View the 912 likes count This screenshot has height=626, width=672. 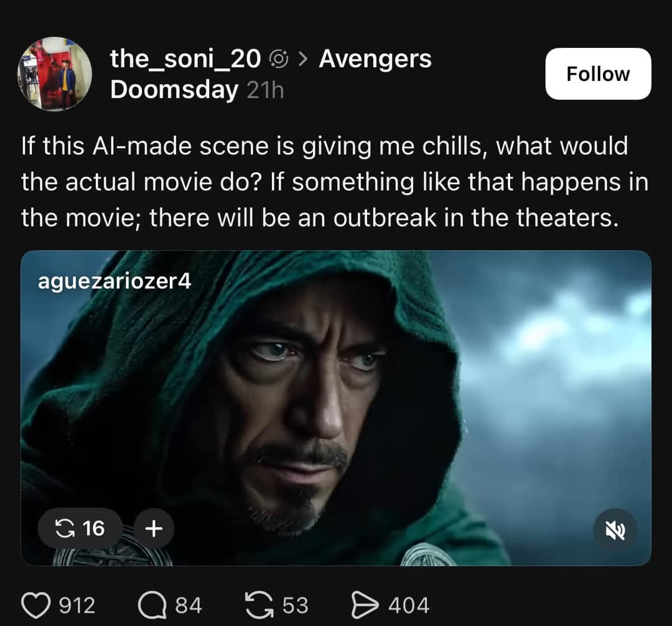click(77, 605)
